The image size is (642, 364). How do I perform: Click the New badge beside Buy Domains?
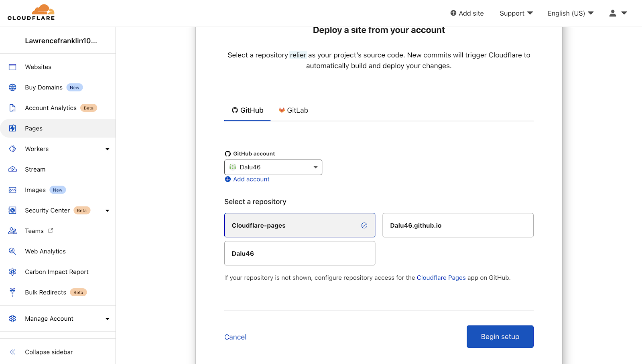click(x=75, y=87)
